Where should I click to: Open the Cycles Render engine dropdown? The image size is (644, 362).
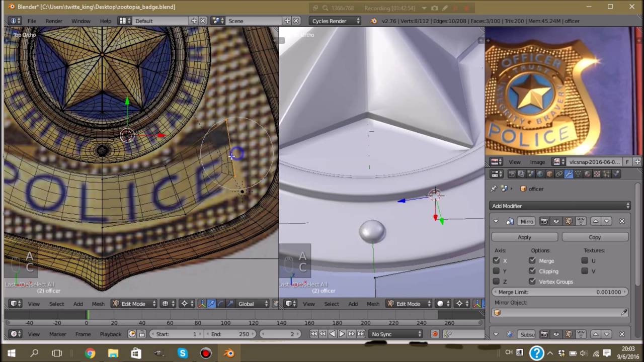click(336, 21)
